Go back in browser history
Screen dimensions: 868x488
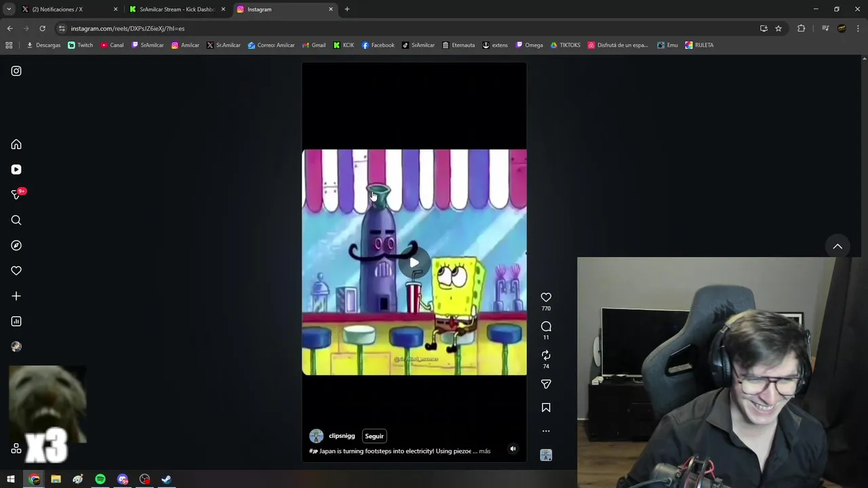pyautogui.click(x=9, y=28)
